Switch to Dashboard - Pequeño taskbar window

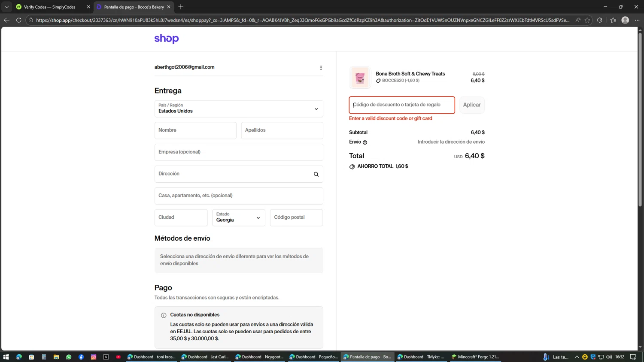[x=313, y=357]
